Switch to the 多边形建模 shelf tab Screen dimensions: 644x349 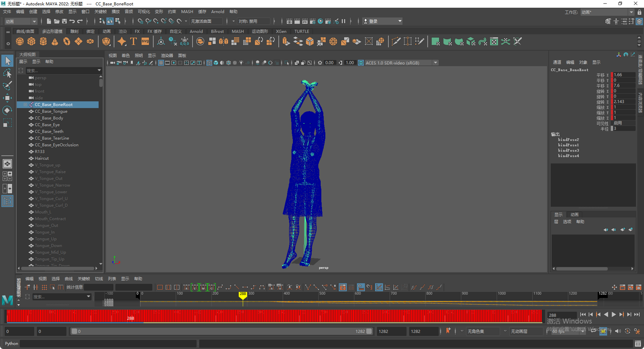[x=52, y=31]
